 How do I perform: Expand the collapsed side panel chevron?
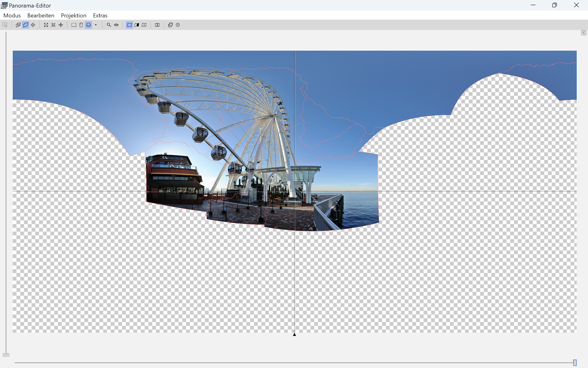584,33
